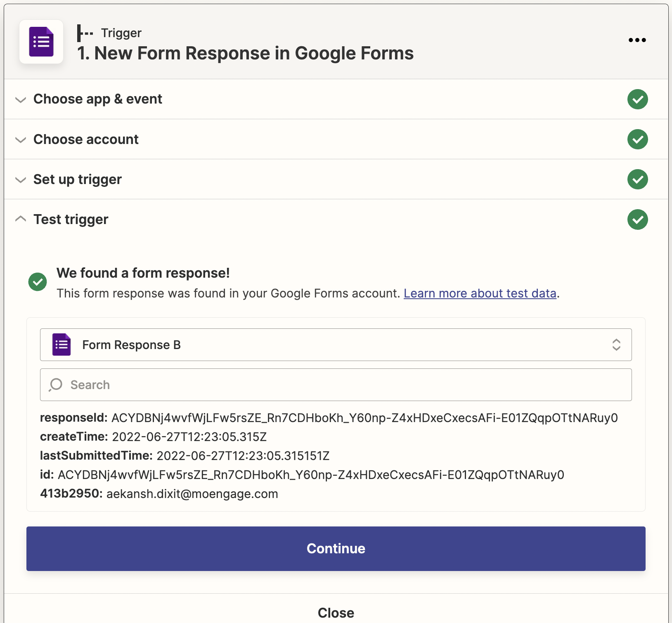Screen dimensions: 672x623
Task: Click the checkmark status for Choose account
Action: pyautogui.click(x=637, y=139)
